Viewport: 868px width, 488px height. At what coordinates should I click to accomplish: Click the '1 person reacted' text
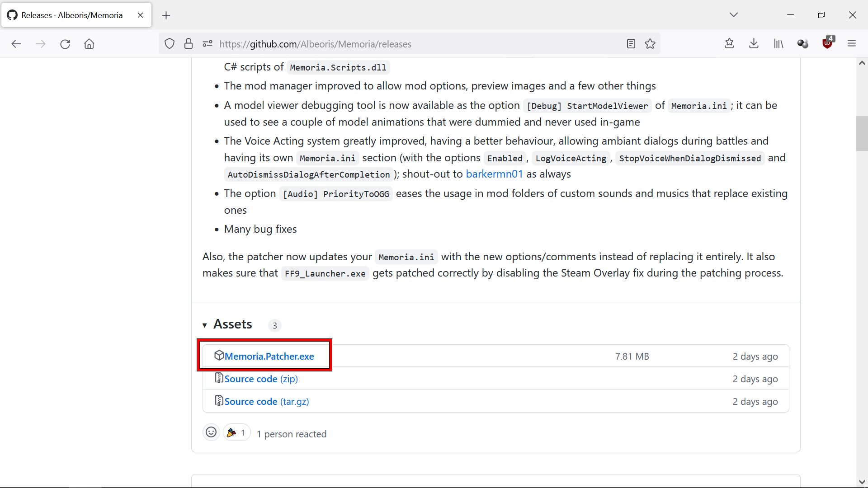[x=292, y=434]
